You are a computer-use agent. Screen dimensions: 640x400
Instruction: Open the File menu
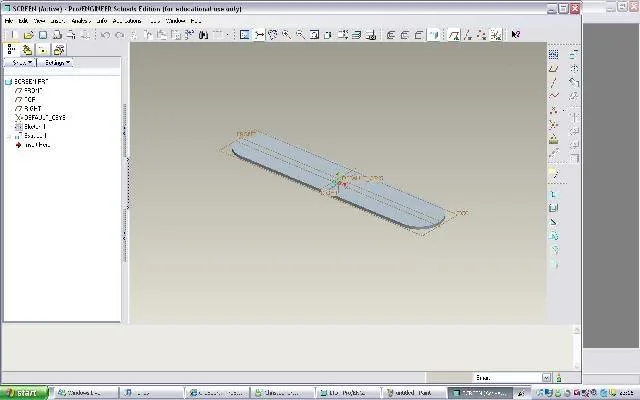(x=9, y=21)
